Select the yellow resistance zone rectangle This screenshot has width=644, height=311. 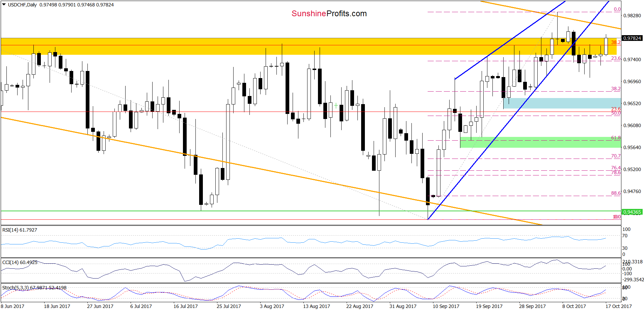(308, 46)
